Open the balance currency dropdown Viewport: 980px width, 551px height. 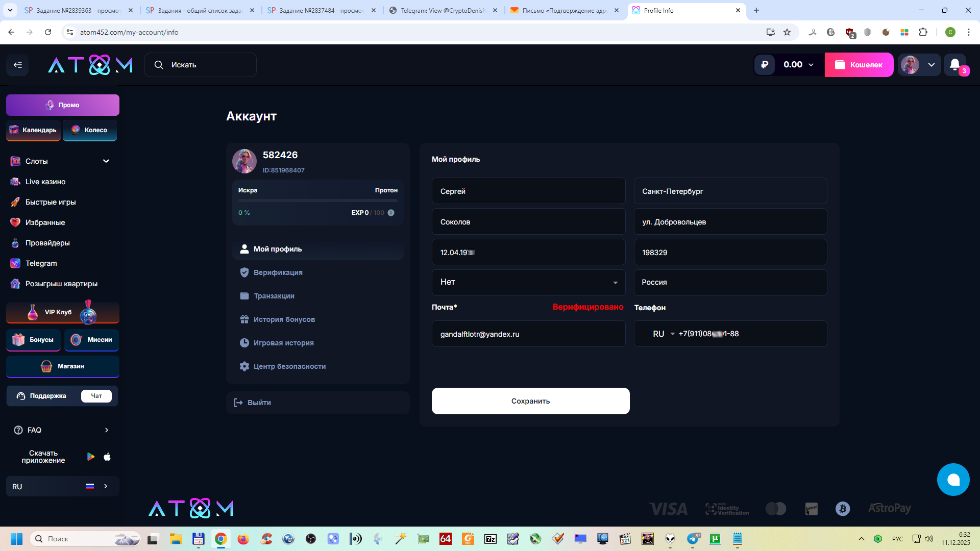pos(811,65)
